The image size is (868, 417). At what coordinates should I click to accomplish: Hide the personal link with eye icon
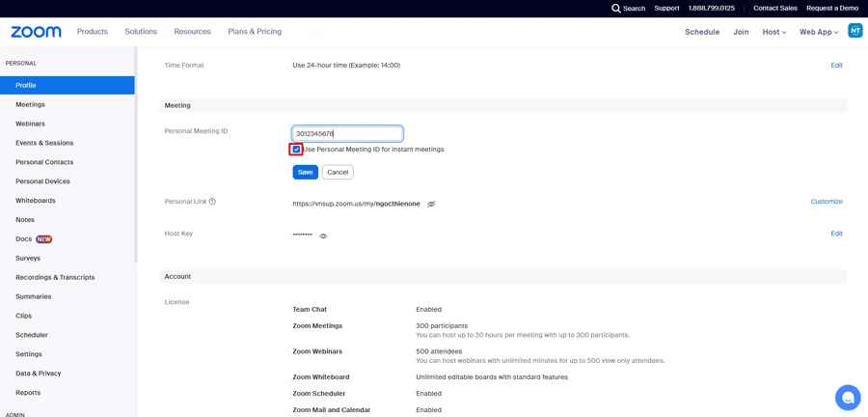click(x=431, y=205)
